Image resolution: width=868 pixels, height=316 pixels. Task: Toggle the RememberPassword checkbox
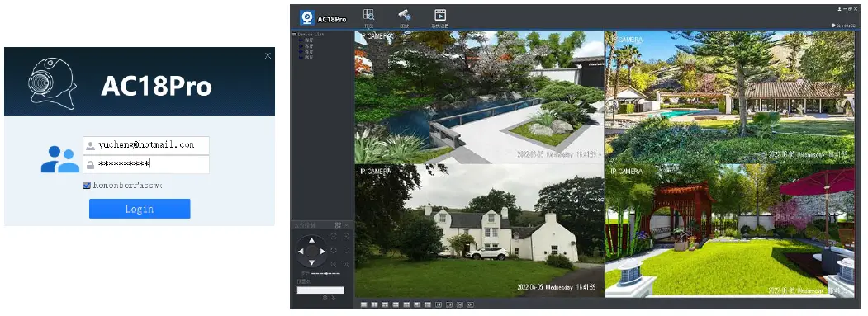point(87,186)
